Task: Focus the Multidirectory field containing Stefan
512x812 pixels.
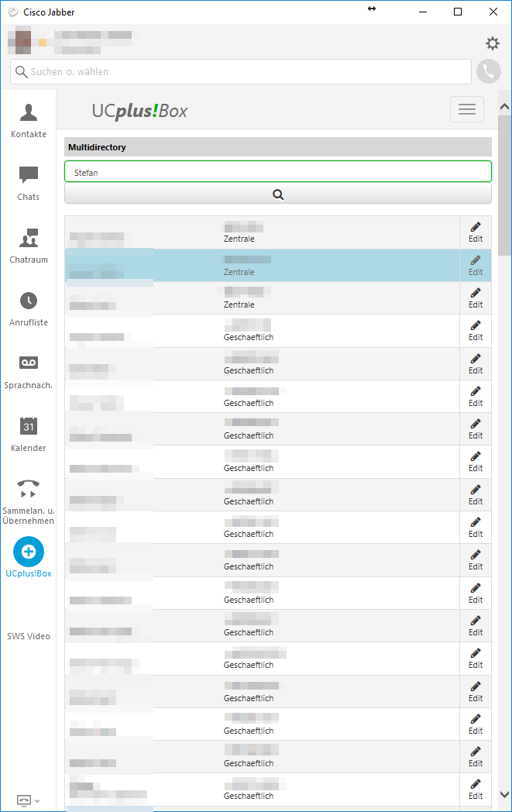Action: pos(278,172)
